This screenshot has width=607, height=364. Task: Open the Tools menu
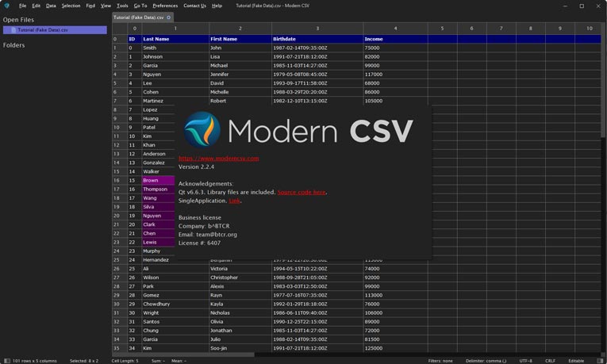pos(122,6)
